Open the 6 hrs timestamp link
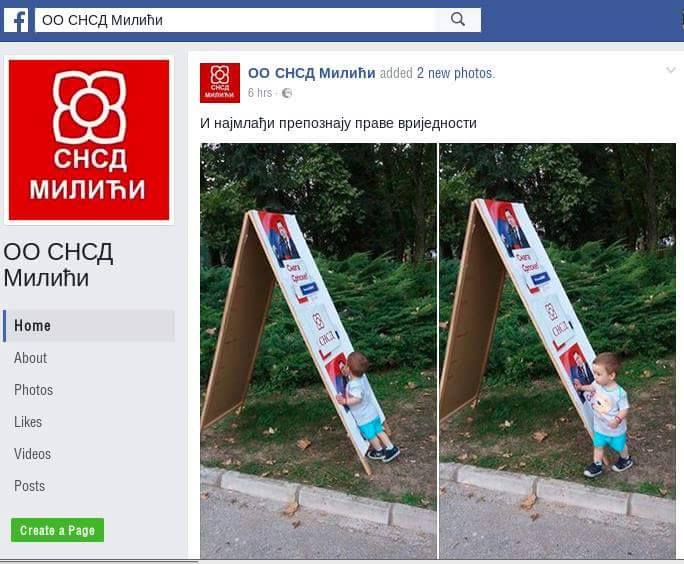This screenshot has height=564, width=684. pyautogui.click(x=260, y=93)
